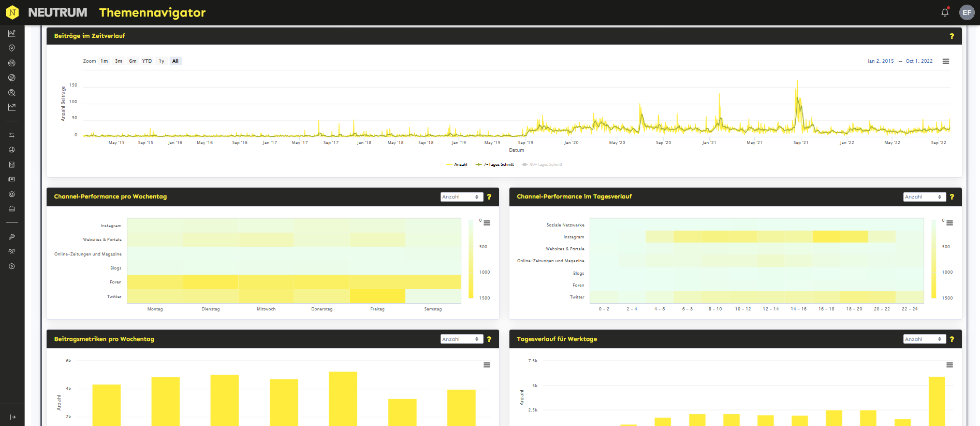Viewport: 980px width, 426px height.
Task: Set chart zoom to 1m
Action: click(x=104, y=61)
